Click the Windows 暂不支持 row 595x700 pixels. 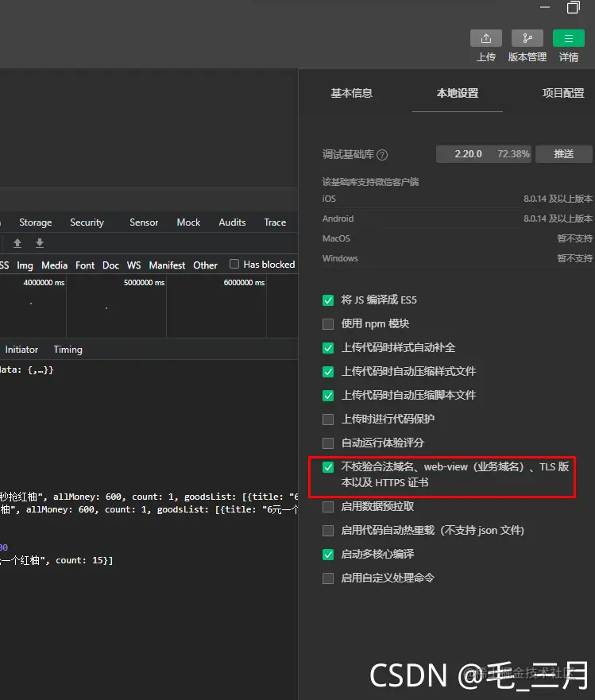(458, 258)
